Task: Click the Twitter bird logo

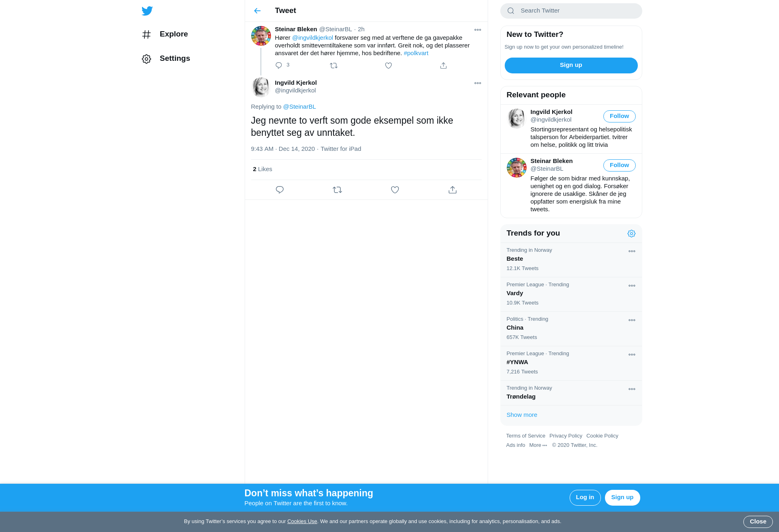Action: (147, 11)
